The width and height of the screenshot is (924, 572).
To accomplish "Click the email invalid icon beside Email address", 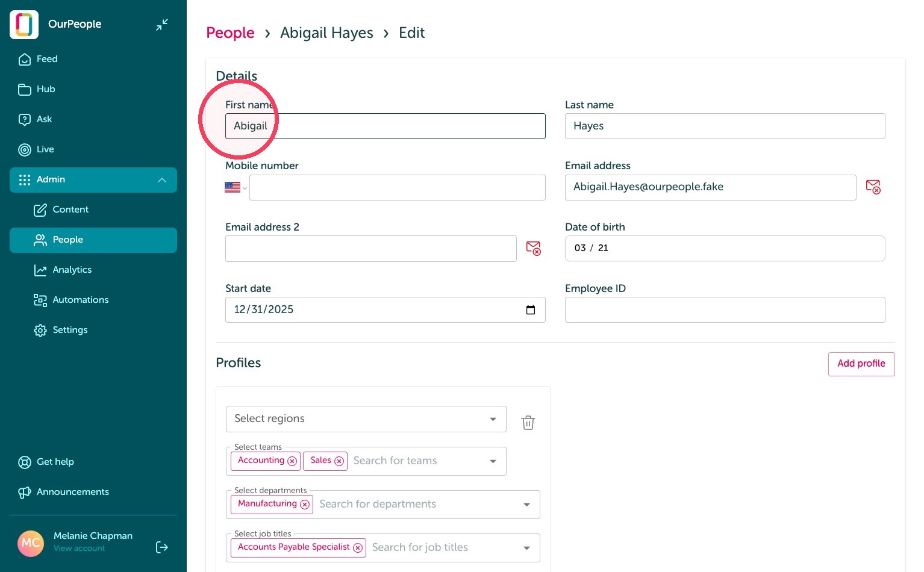I will (x=873, y=187).
